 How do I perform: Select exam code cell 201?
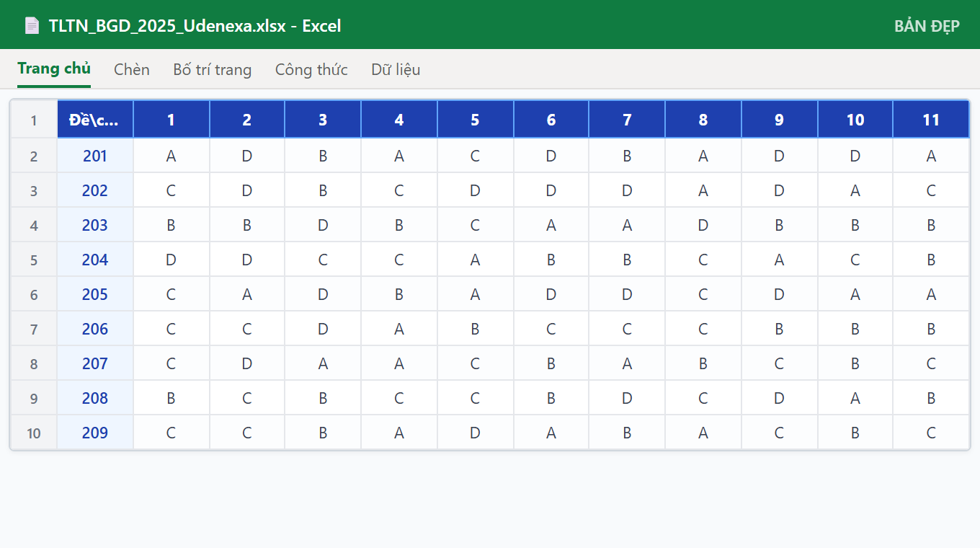pyautogui.click(x=96, y=156)
